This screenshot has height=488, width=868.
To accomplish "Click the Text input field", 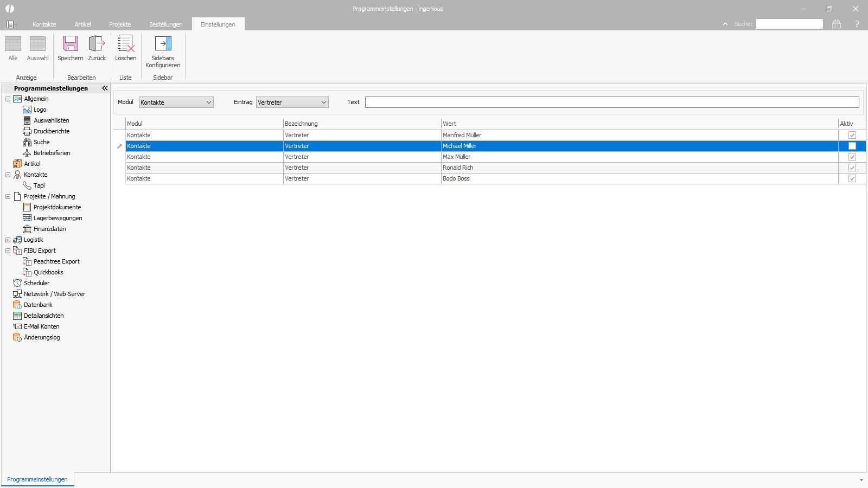I will pyautogui.click(x=612, y=102).
